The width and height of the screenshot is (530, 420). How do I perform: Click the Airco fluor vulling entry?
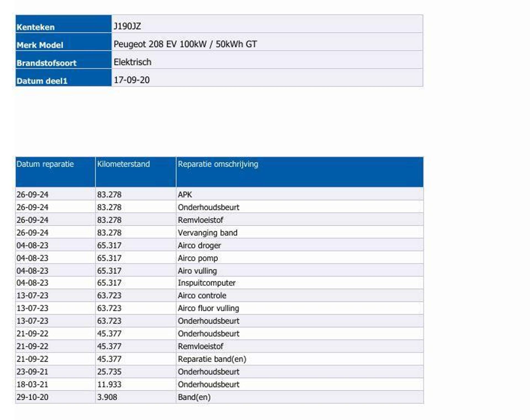(x=208, y=308)
